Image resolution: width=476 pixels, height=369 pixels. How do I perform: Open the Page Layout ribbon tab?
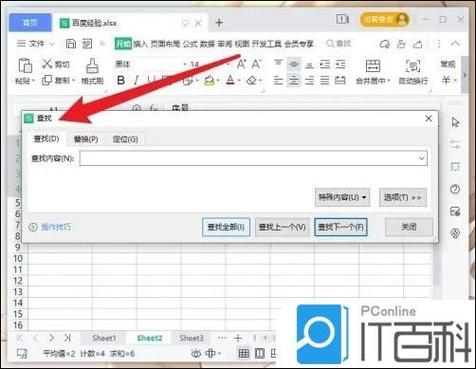(x=165, y=44)
